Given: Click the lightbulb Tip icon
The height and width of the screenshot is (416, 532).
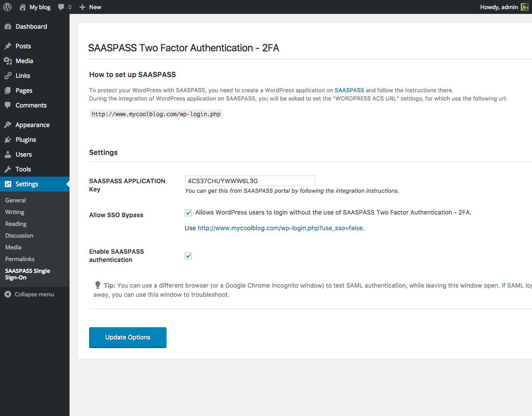Looking at the screenshot, I should tap(98, 285).
